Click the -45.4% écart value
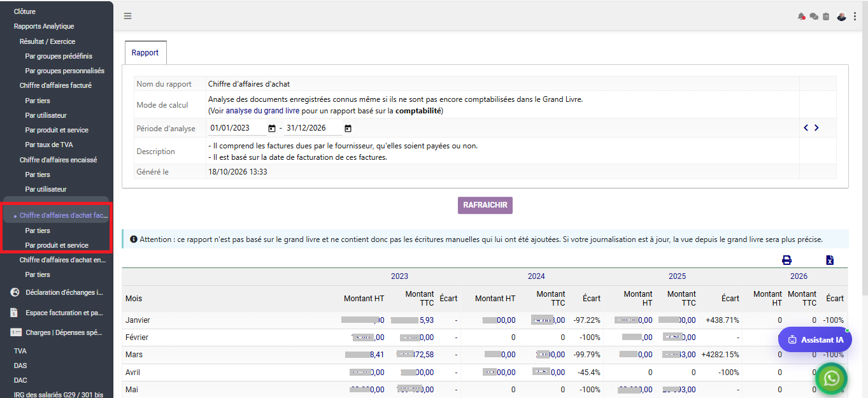The image size is (868, 398). [x=589, y=372]
